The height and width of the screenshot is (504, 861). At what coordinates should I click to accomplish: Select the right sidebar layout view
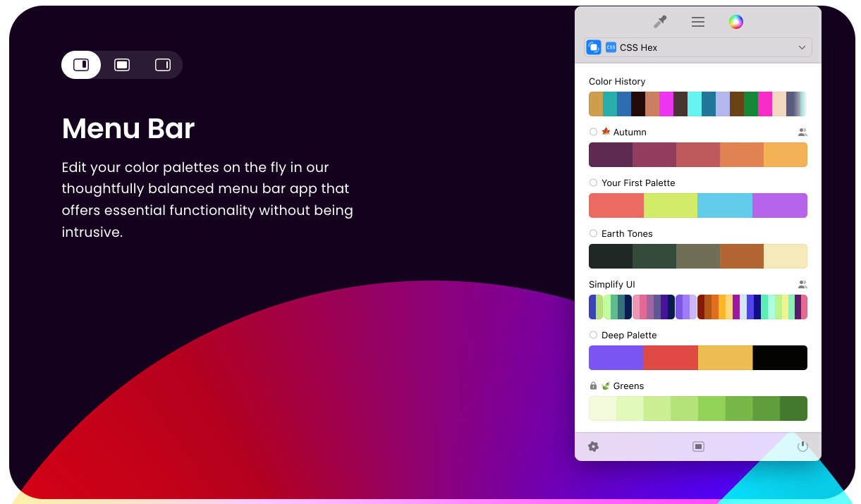162,65
